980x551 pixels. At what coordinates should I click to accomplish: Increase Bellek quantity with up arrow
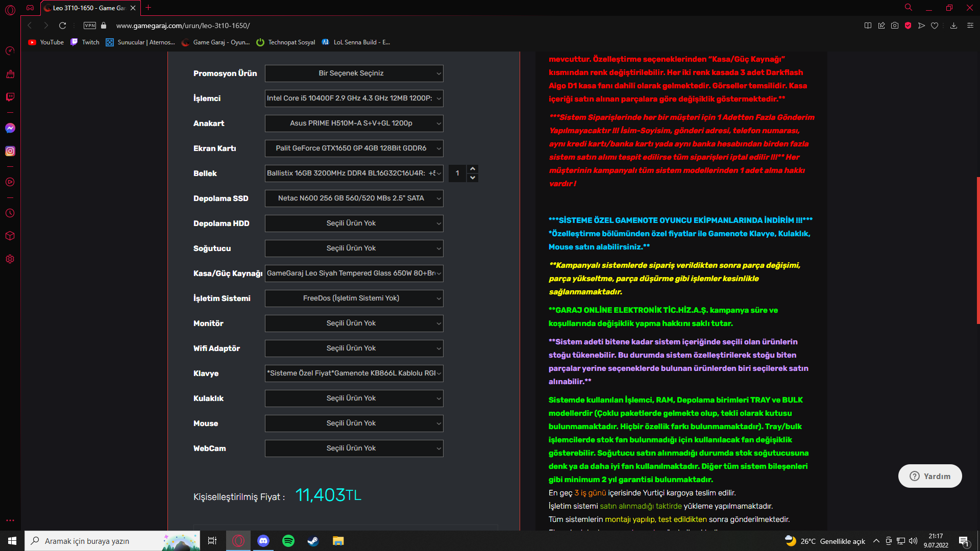473,169
